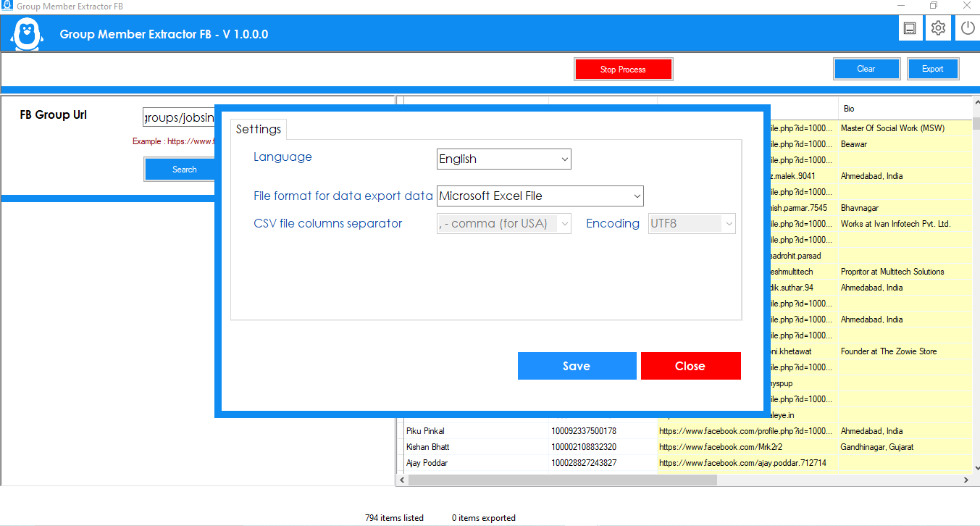
Task: Stop the running process
Action: [x=623, y=70]
